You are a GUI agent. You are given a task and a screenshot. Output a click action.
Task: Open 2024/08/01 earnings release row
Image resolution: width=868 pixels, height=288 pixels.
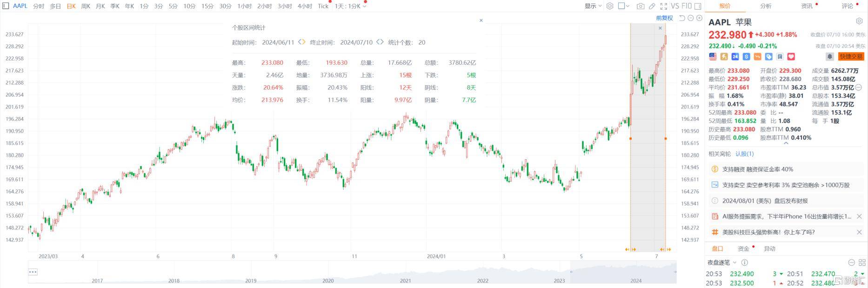click(x=786, y=201)
